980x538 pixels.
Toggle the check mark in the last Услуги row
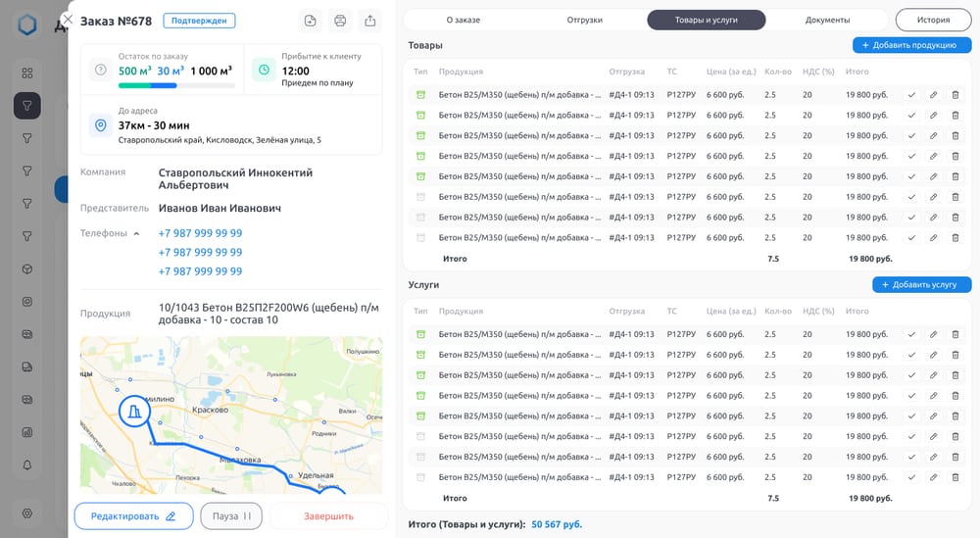pyautogui.click(x=911, y=477)
